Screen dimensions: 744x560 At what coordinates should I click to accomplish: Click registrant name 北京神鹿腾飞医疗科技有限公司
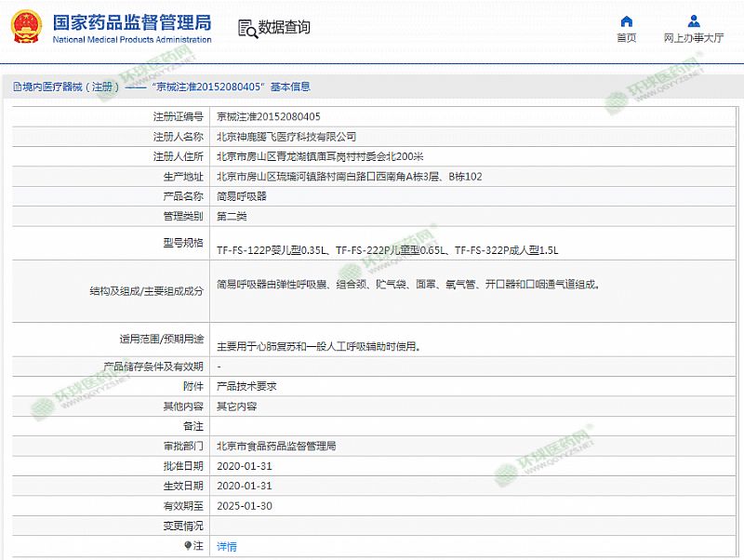tap(286, 136)
